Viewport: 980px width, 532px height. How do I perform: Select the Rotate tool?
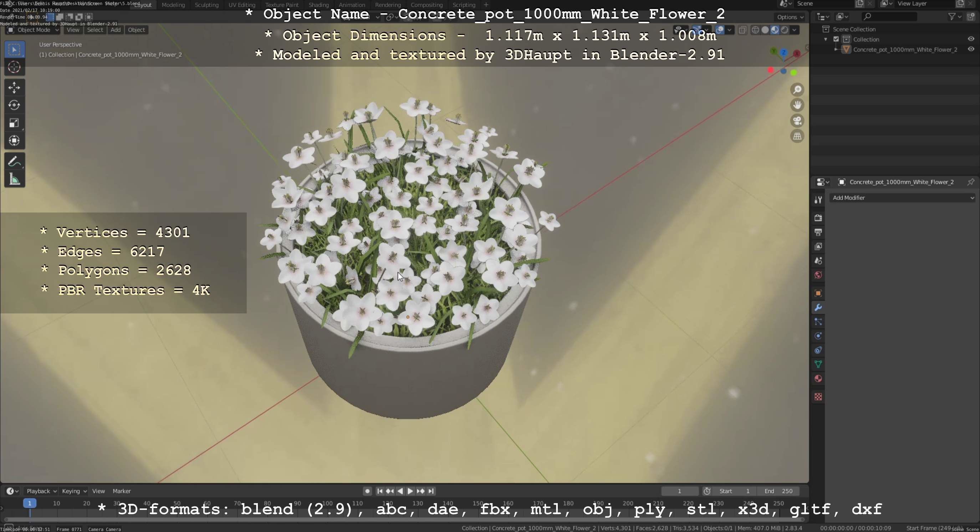click(x=15, y=105)
